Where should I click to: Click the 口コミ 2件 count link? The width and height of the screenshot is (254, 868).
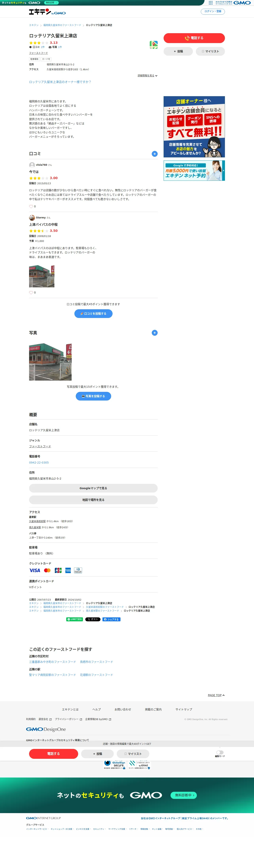[37, 47]
